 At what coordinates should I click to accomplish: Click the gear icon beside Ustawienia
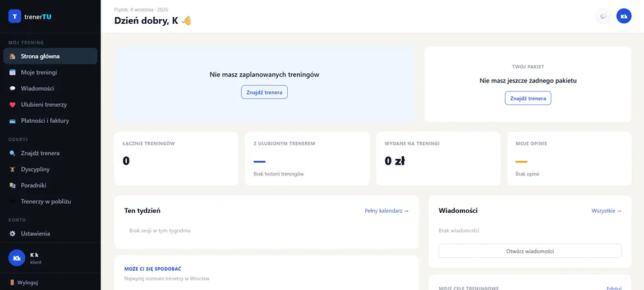tap(13, 234)
